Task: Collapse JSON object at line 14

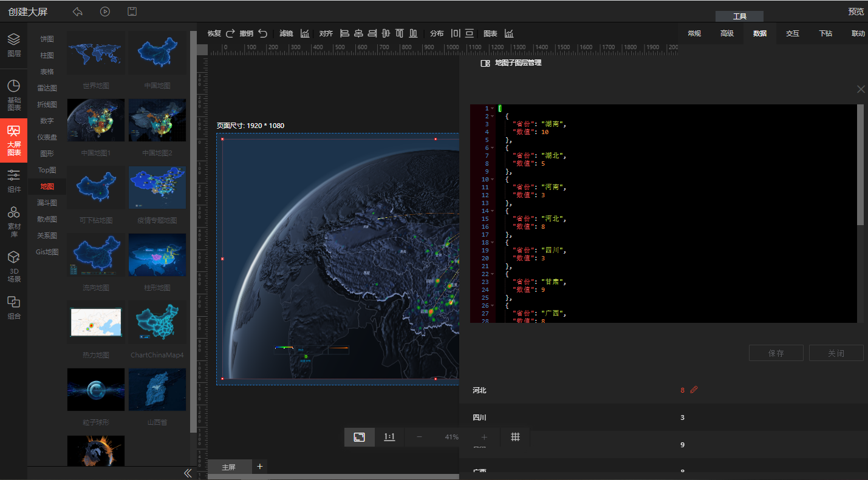Action: tap(492, 211)
